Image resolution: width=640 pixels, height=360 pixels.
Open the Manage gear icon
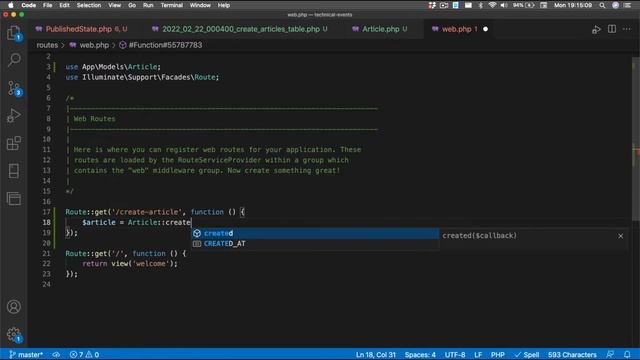pos(14,334)
